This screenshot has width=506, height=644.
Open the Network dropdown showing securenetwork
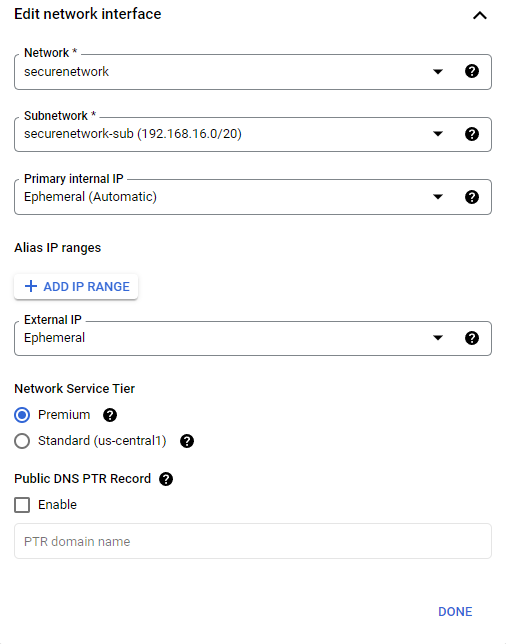(x=253, y=72)
